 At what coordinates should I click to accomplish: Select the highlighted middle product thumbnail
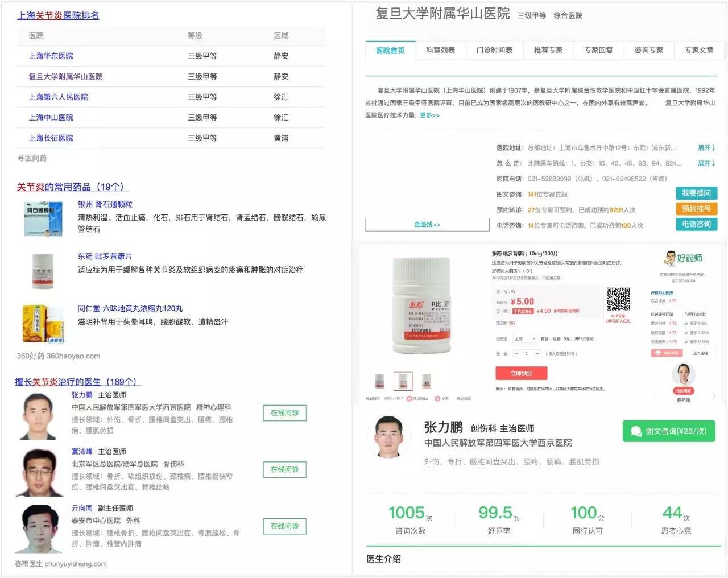[403, 381]
